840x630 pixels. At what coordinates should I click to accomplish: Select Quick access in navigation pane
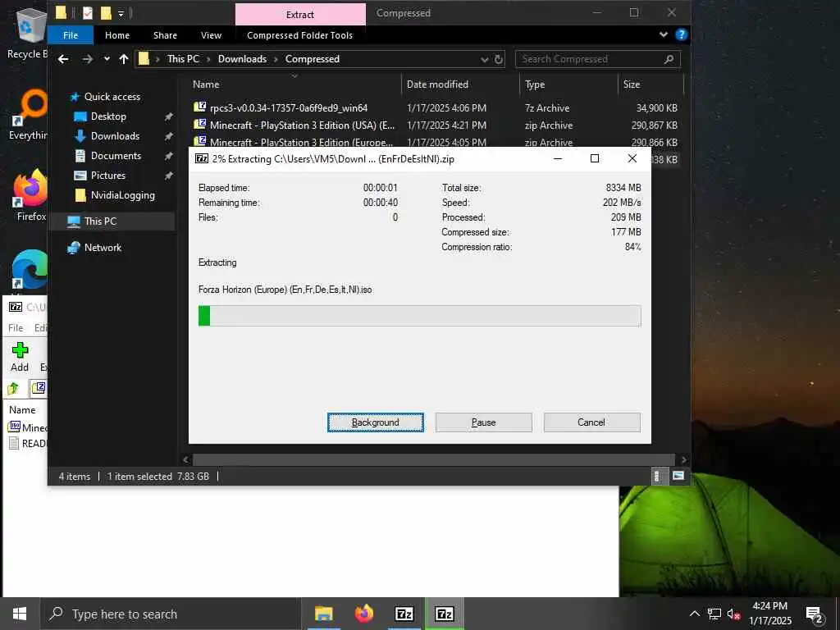112,97
